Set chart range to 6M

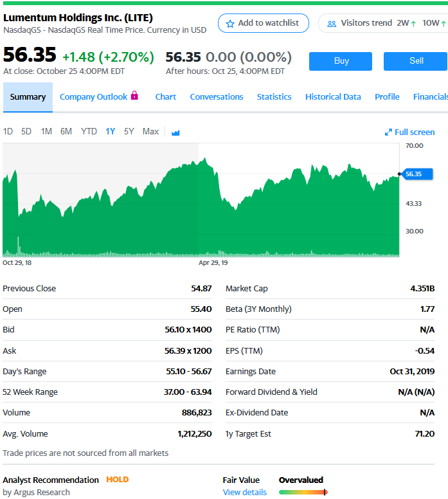[x=66, y=131]
